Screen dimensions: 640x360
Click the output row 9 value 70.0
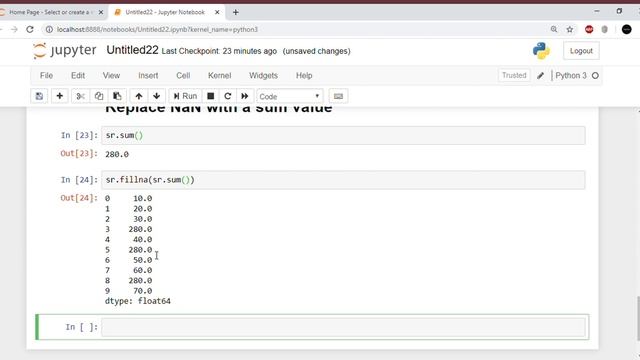(x=142, y=291)
